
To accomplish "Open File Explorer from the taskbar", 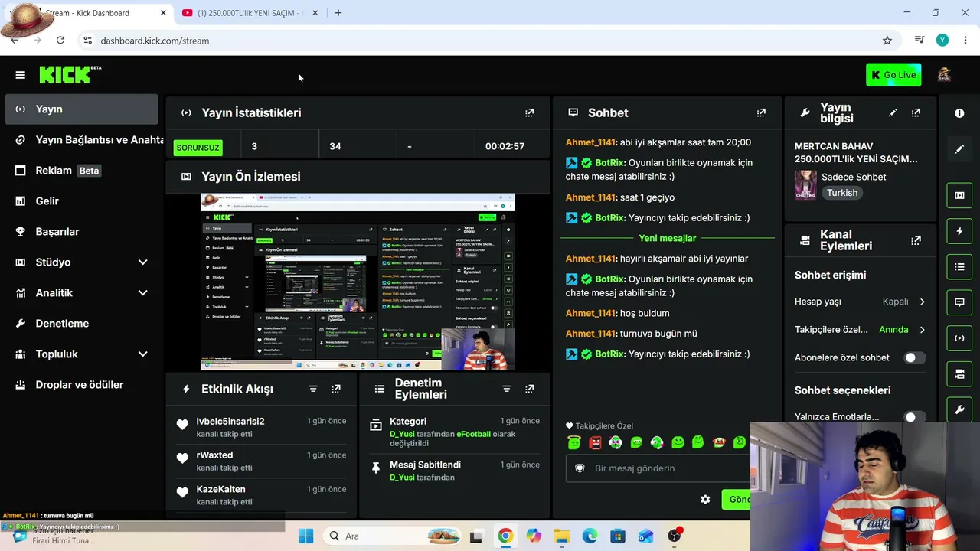I will tap(561, 536).
